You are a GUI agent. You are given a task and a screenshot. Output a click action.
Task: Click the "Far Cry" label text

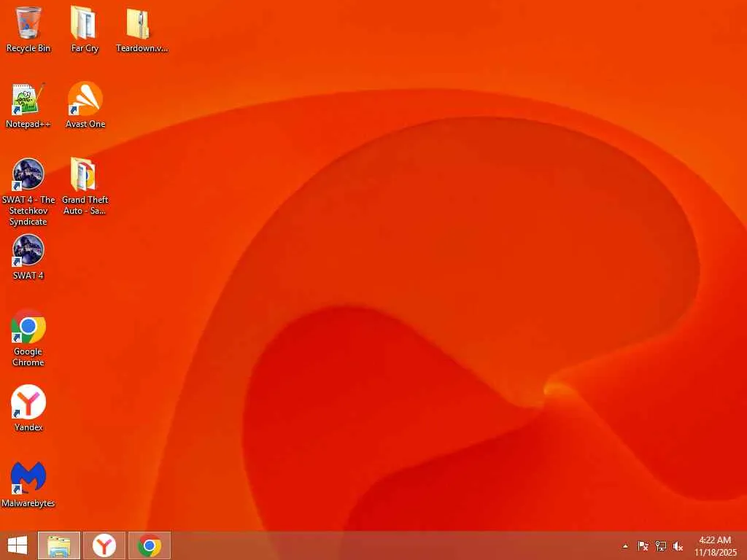coord(85,48)
